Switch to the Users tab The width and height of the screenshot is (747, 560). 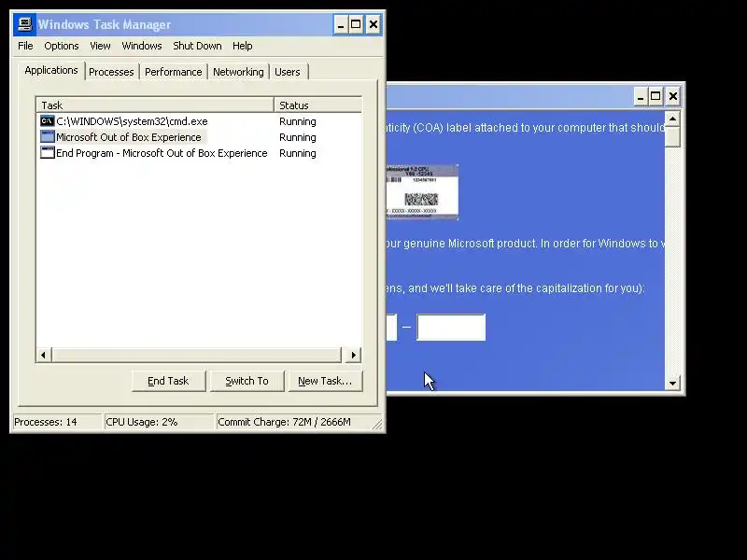[288, 72]
